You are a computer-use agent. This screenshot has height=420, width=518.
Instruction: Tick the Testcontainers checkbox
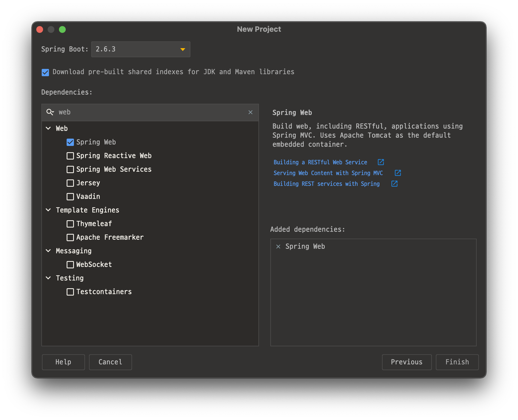[70, 292]
